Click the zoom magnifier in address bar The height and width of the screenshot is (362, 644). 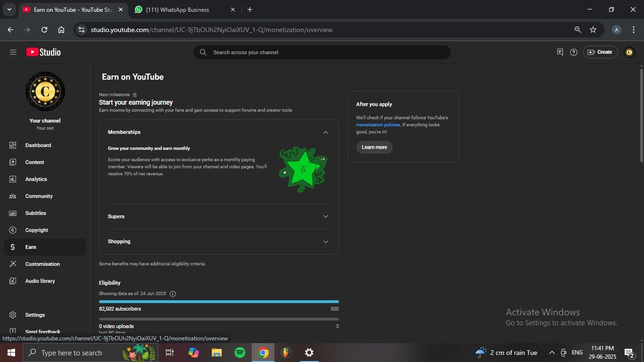(x=578, y=30)
